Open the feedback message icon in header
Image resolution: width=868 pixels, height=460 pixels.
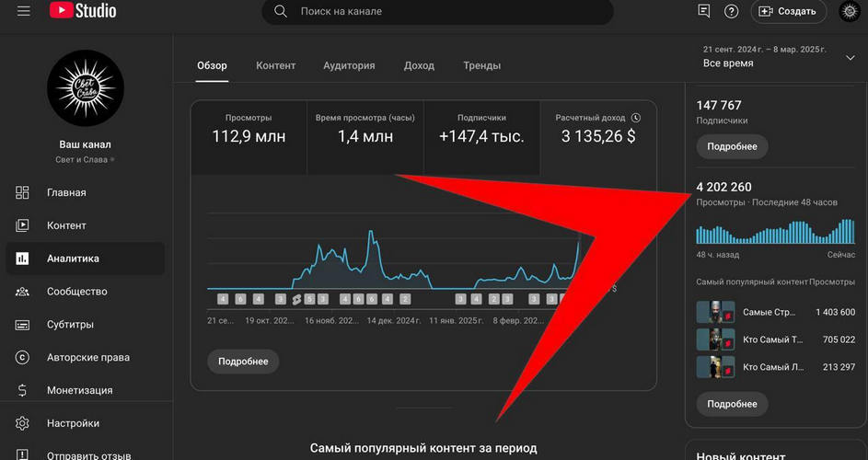point(704,11)
